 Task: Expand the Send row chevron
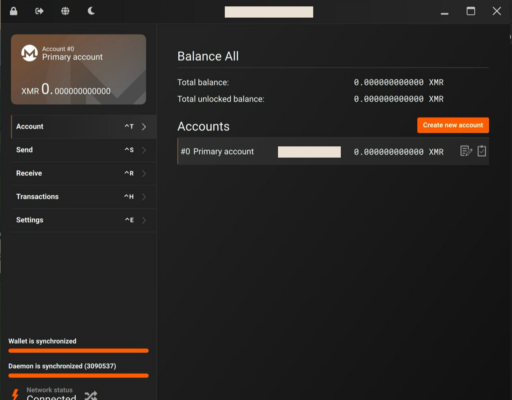144,150
